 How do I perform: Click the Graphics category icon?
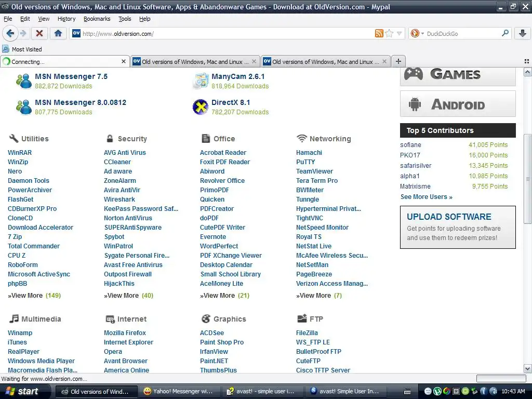coord(206,318)
